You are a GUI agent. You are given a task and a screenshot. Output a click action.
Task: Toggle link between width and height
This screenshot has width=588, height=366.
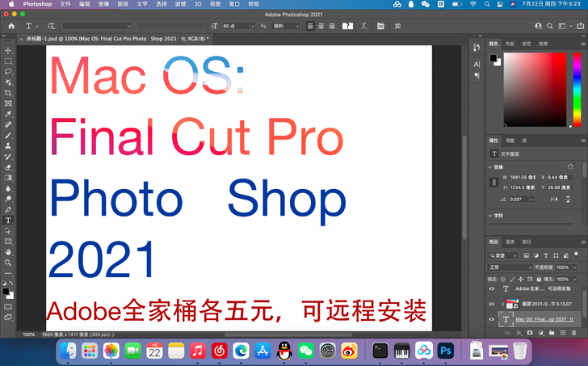point(493,183)
